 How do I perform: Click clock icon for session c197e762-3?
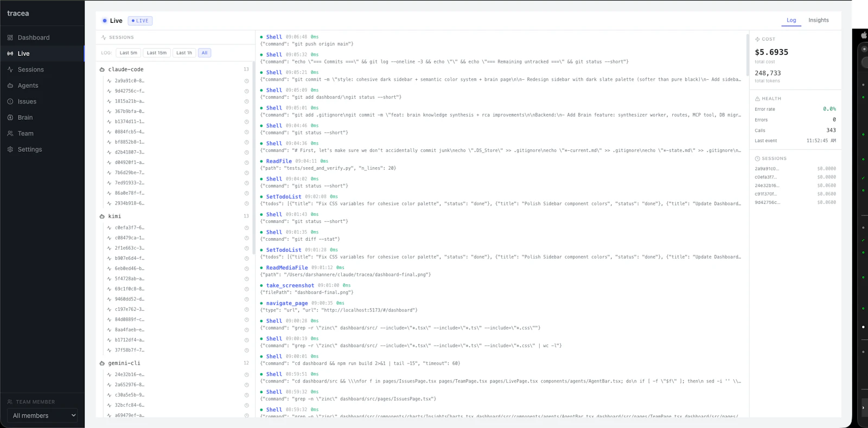click(x=246, y=310)
